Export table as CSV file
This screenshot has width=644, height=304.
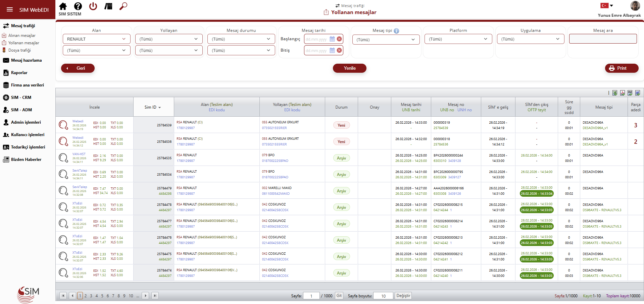(630, 93)
